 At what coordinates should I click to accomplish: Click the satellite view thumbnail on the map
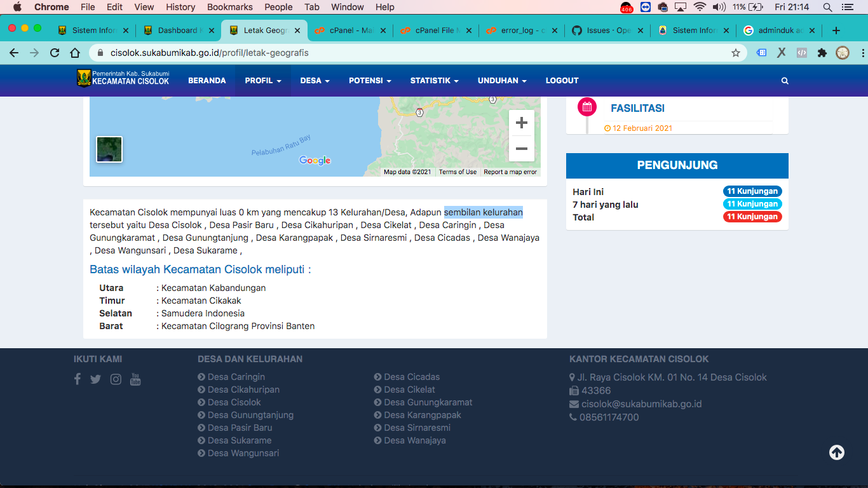109,149
